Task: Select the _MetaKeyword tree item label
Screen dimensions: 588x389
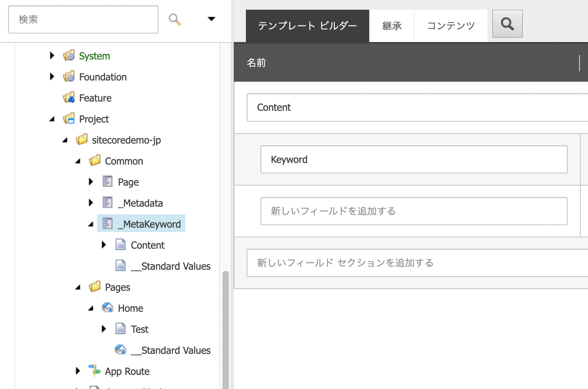Action: (149, 224)
